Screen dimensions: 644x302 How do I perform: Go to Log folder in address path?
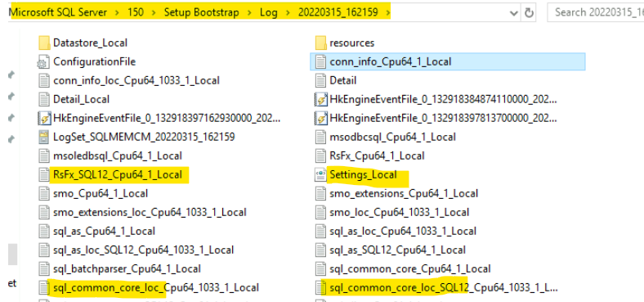pos(268,13)
